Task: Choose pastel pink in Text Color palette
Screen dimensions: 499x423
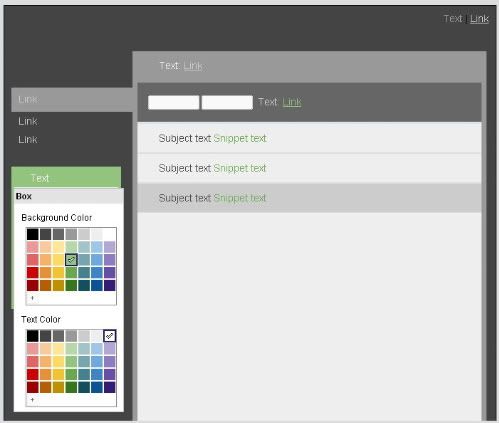Action: pos(33,349)
